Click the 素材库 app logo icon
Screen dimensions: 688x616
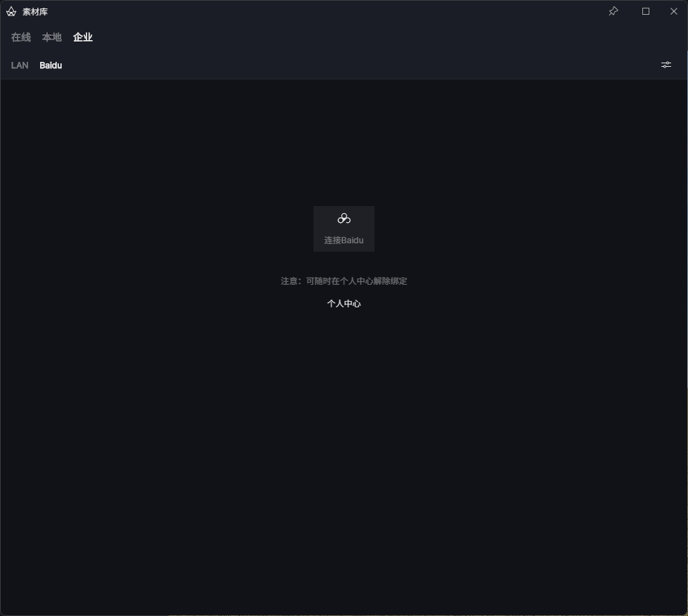click(x=11, y=12)
